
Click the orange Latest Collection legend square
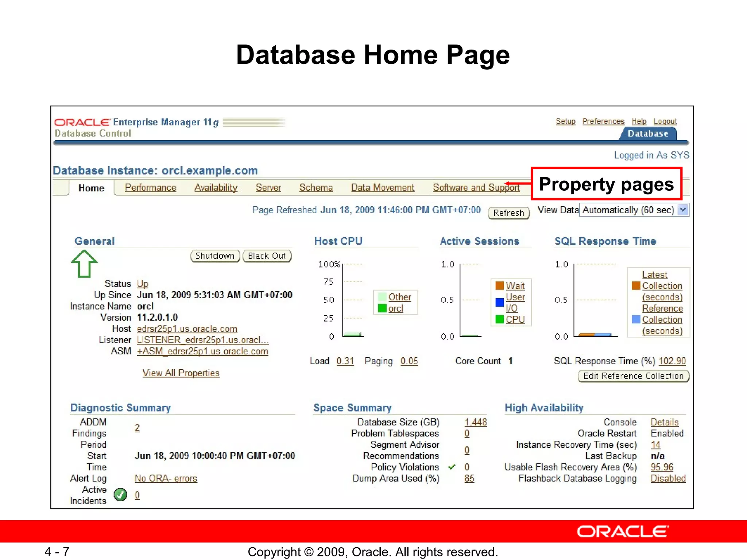[636, 285]
